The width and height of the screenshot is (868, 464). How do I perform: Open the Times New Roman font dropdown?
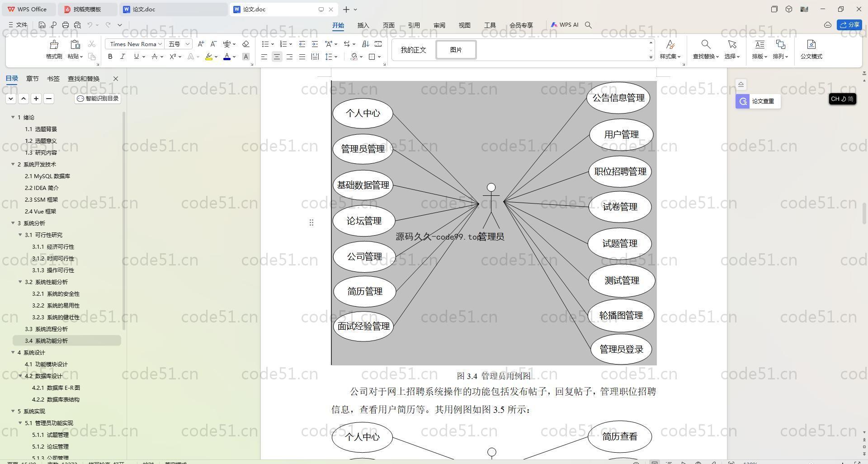pos(160,44)
